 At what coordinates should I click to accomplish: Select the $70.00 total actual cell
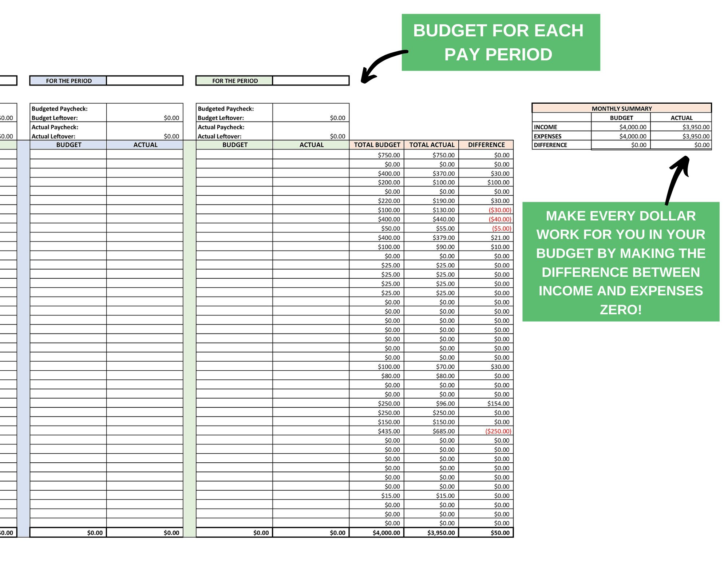coord(431,367)
